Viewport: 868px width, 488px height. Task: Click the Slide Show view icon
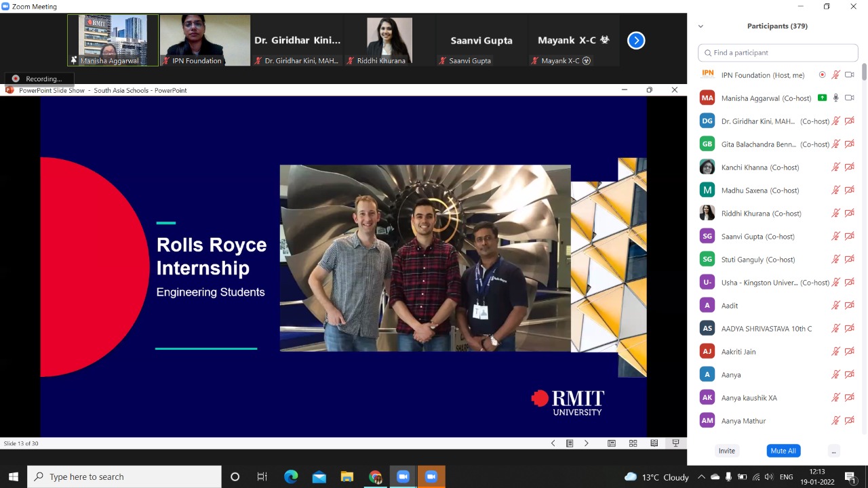click(675, 443)
